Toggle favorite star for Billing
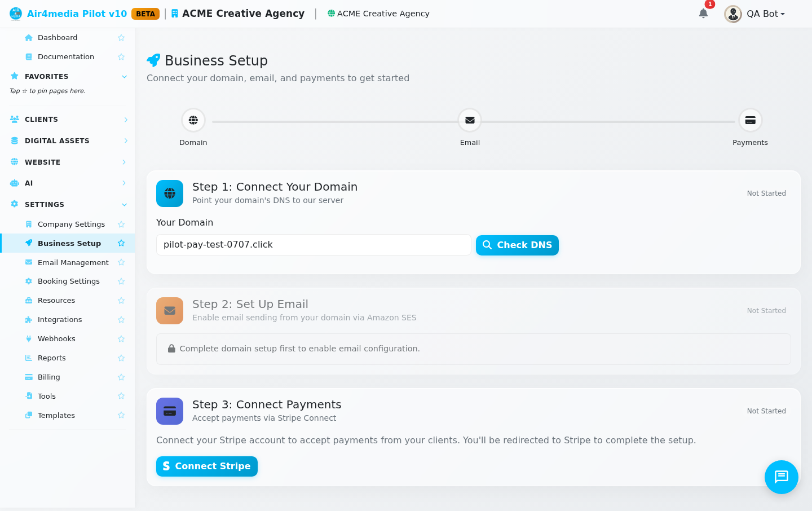 (x=121, y=377)
